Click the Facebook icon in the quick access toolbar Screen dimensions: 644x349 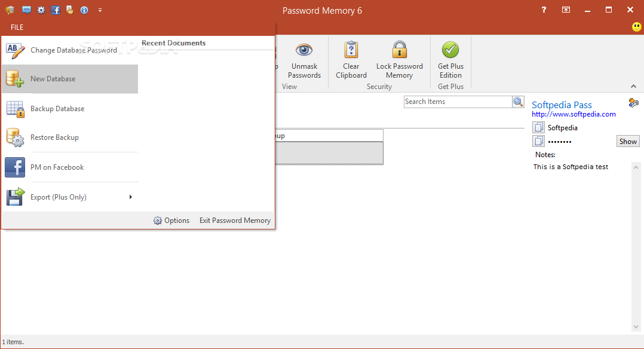[56, 10]
